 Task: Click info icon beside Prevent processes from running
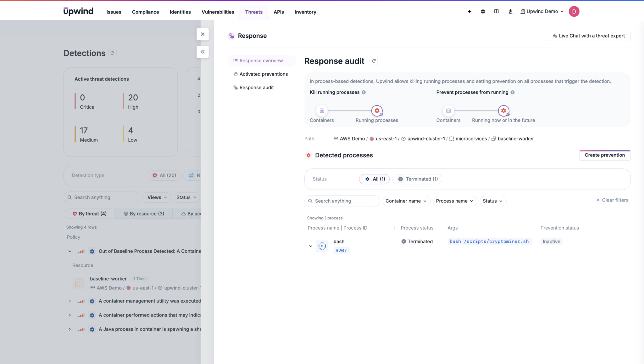pos(513,92)
